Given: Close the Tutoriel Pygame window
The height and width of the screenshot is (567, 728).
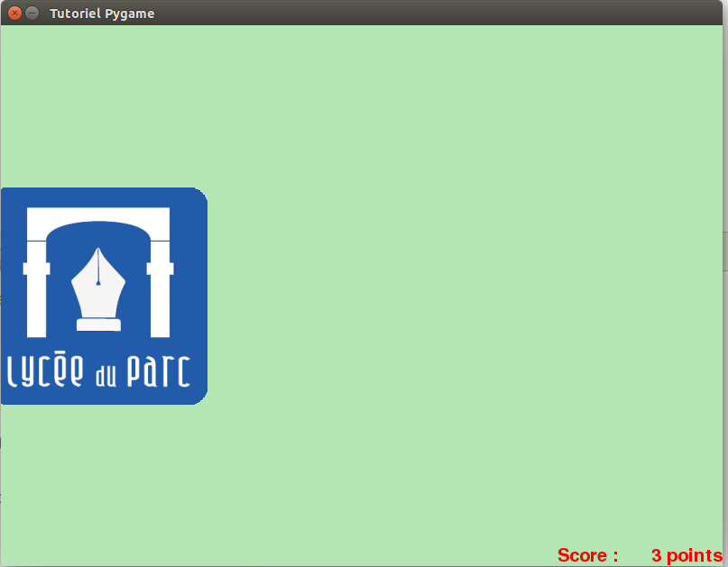Looking at the screenshot, I should [x=14, y=13].
